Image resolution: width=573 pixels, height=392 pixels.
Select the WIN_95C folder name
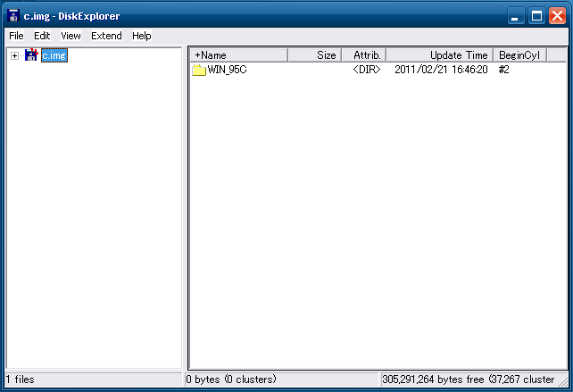227,70
